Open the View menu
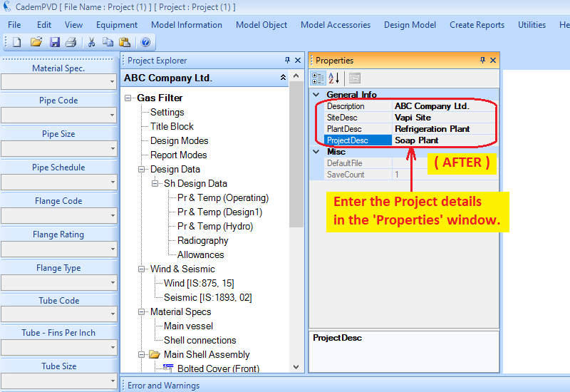Screen dimensions: 570x392 [x=73, y=25]
